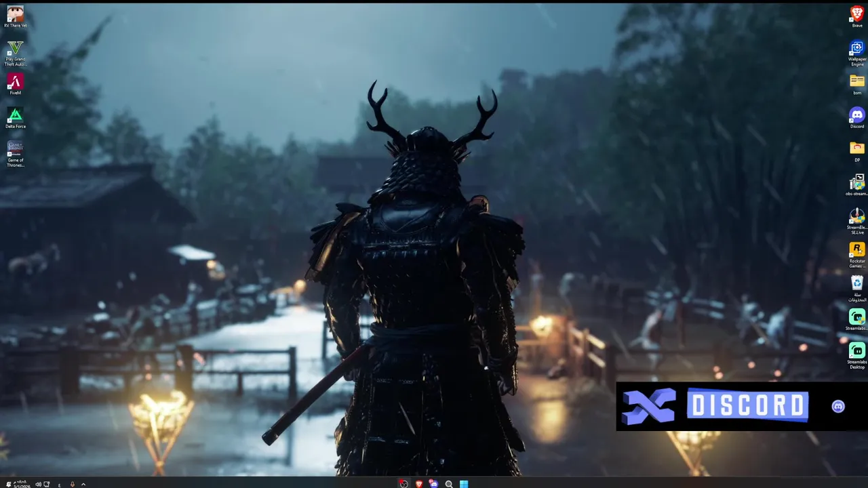This screenshot has height=488, width=868.
Task: Launch the obs-stream desktop shortcut
Action: tap(857, 185)
